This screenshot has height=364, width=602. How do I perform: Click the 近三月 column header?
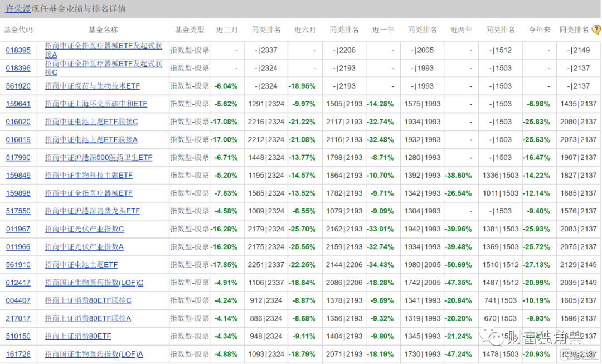[x=227, y=30]
